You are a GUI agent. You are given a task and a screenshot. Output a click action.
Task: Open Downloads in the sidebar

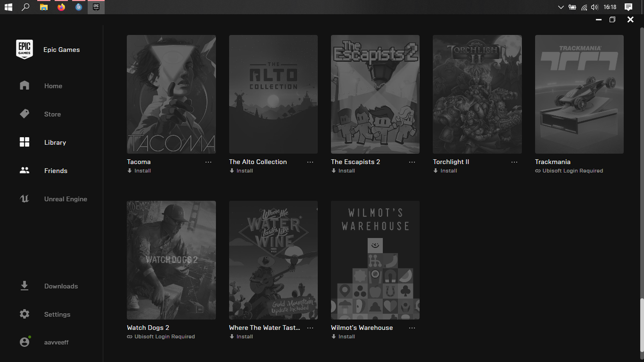[x=61, y=286]
